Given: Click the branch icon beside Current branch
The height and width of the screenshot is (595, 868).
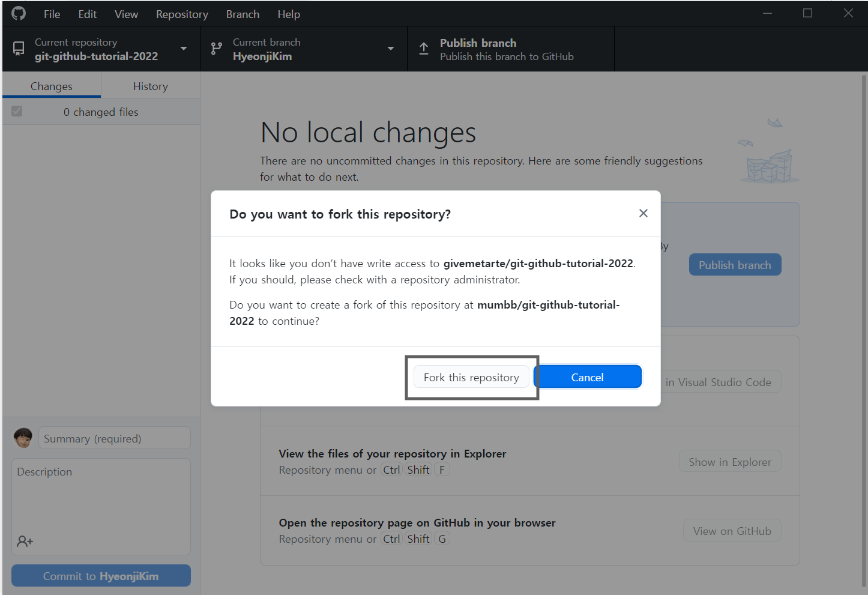Looking at the screenshot, I should [217, 49].
